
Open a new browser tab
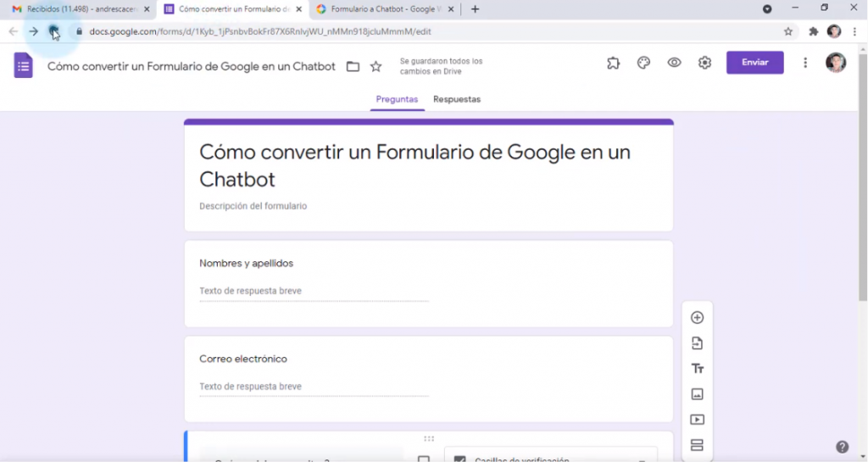click(475, 9)
